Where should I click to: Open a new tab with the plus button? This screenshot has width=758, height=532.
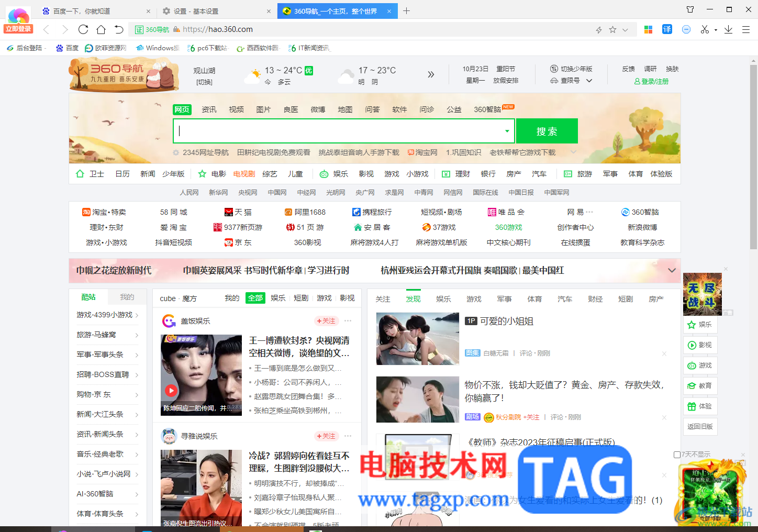407,11
